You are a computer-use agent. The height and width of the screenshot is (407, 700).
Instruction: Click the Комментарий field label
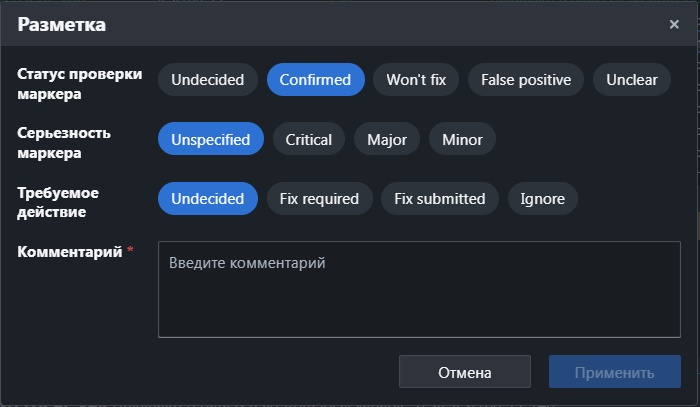click(70, 250)
